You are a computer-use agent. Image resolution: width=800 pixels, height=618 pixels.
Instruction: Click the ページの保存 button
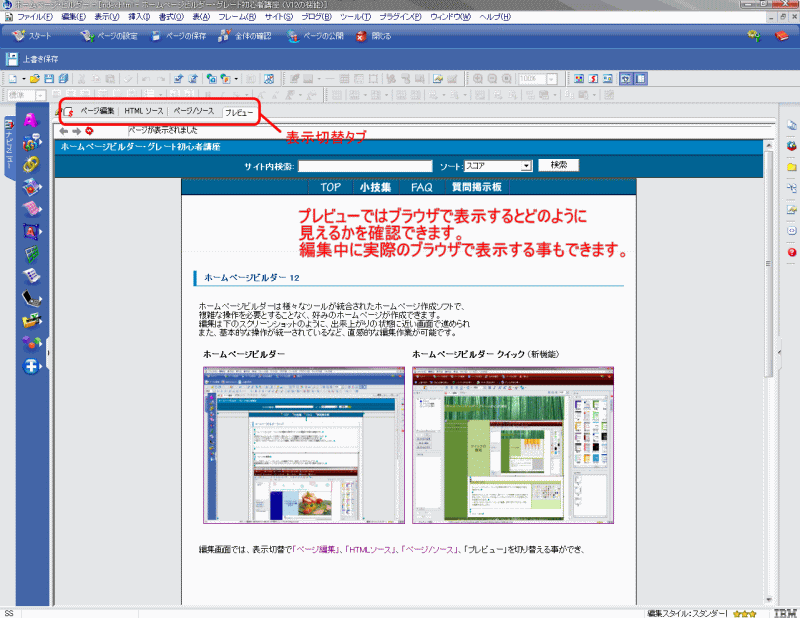(x=179, y=36)
